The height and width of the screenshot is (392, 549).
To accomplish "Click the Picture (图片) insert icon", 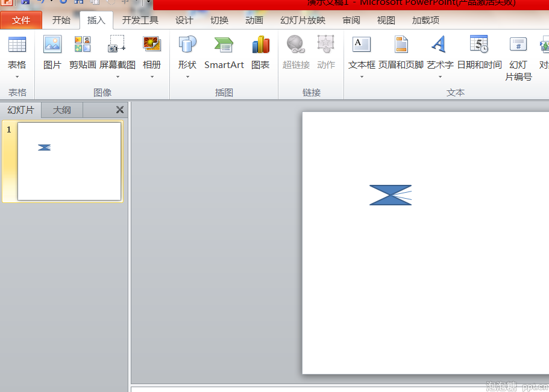I will pyautogui.click(x=52, y=45).
